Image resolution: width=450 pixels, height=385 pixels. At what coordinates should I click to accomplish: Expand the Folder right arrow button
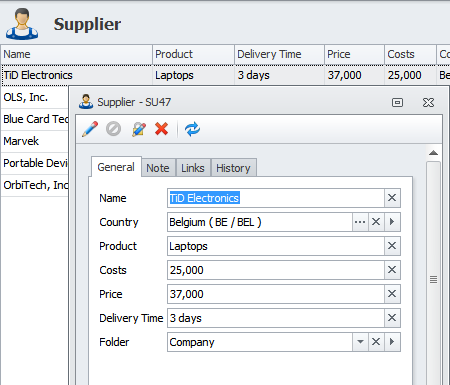[392, 342]
